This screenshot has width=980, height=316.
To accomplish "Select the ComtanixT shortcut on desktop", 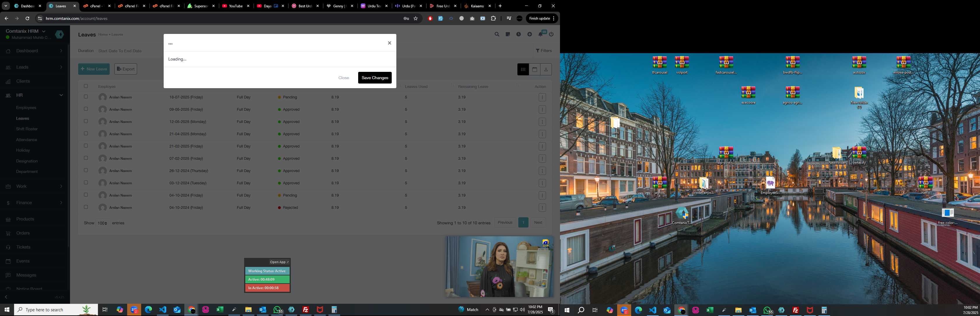I will click(682, 216).
